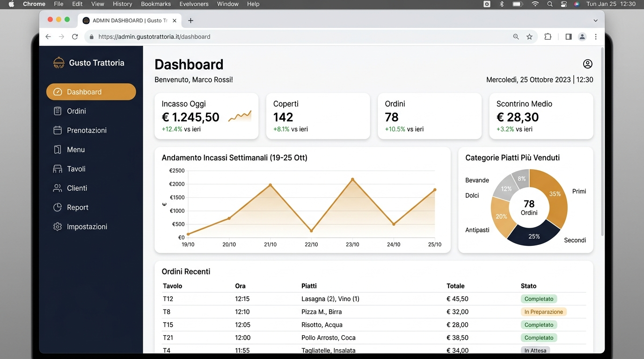Click the Tavoli table icon
The height and width of the screenshot is (359, 644).
[58, 169]
